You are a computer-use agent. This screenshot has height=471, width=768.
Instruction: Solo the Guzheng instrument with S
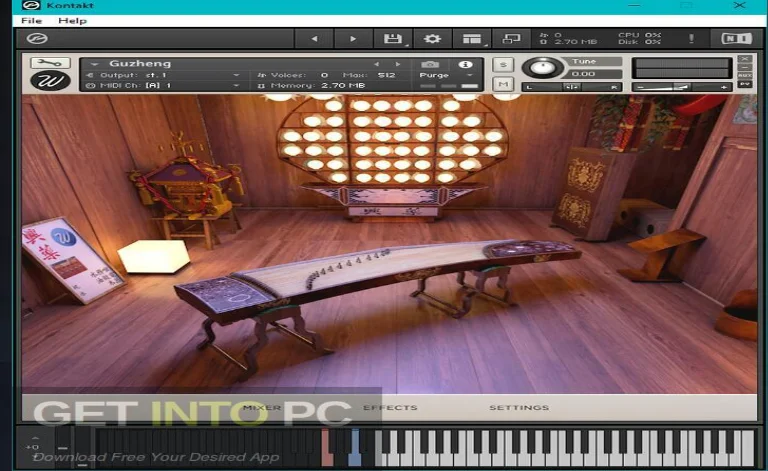tap(503, 65)
